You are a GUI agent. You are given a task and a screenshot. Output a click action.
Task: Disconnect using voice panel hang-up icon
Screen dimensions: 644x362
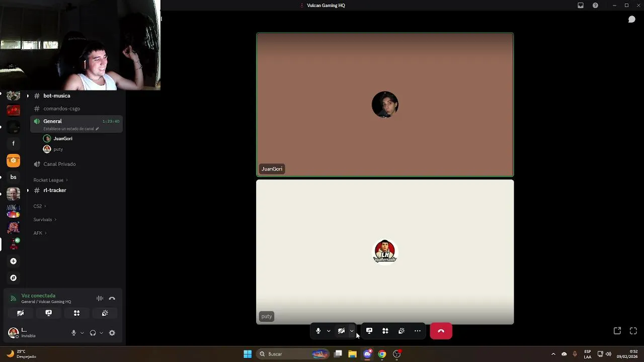click(112, 298)
